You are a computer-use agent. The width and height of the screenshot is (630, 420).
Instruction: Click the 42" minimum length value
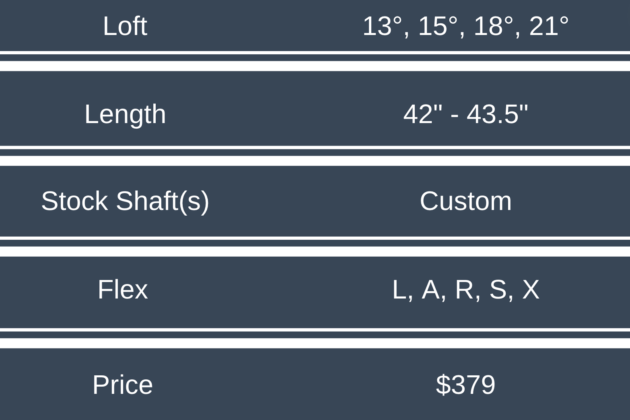(420, 114)
